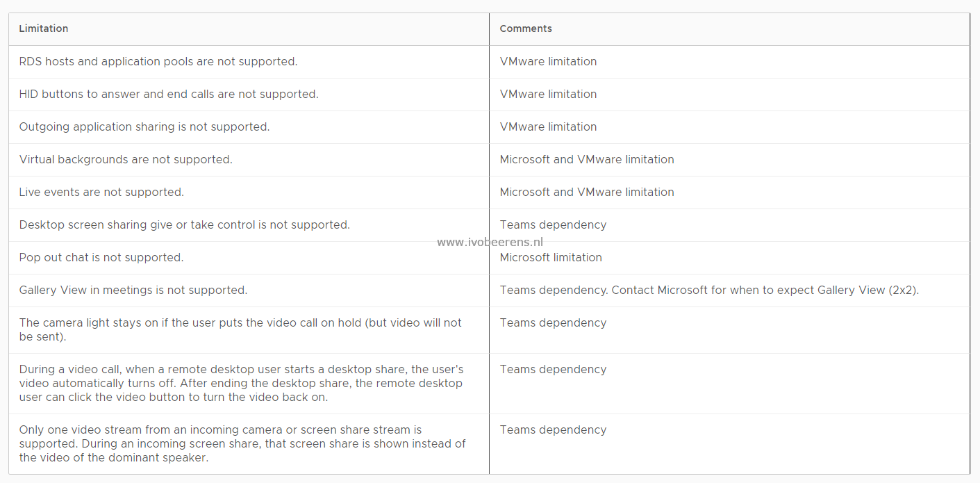Select the camera light stays on limitation
This screenshot has width=980, height=483.
coord(240,329)
